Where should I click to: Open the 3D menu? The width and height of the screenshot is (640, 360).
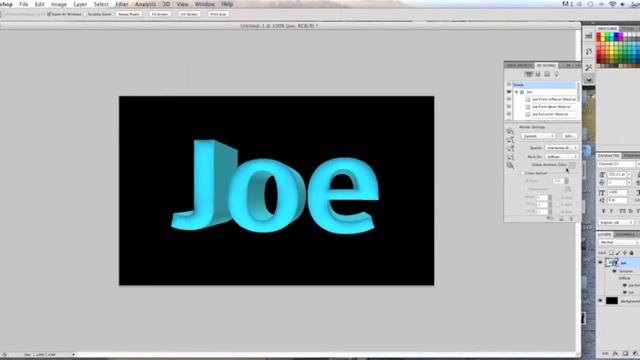167,4
